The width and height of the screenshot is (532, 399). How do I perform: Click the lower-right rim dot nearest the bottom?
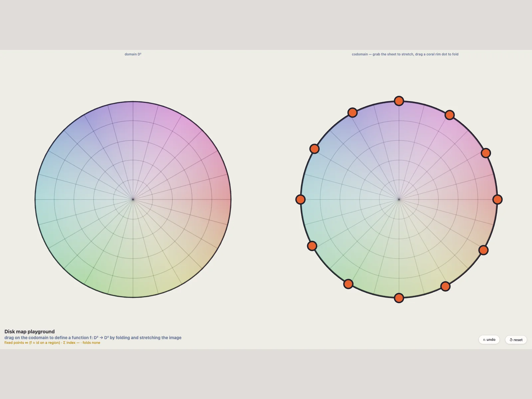(x=445, y=286)
